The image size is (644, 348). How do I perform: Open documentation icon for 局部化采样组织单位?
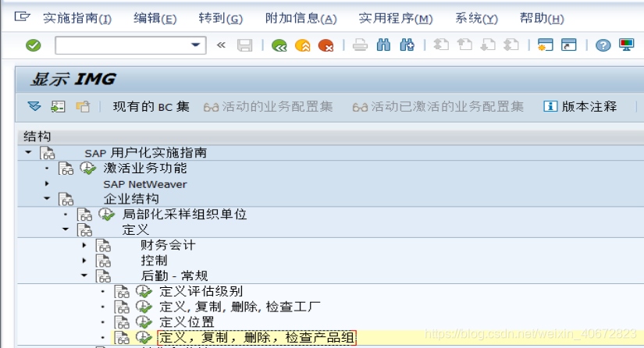[x=84, y=215]
